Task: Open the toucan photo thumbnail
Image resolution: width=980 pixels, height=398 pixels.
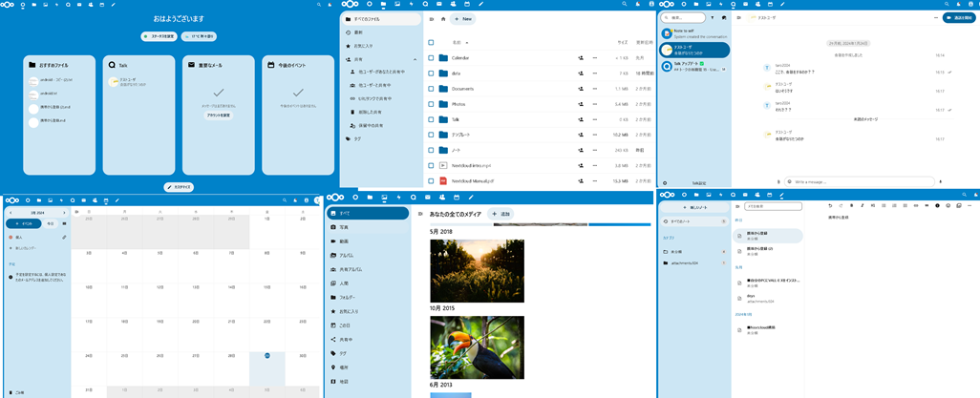Action: pyautogui.click(x=477, y=347)
